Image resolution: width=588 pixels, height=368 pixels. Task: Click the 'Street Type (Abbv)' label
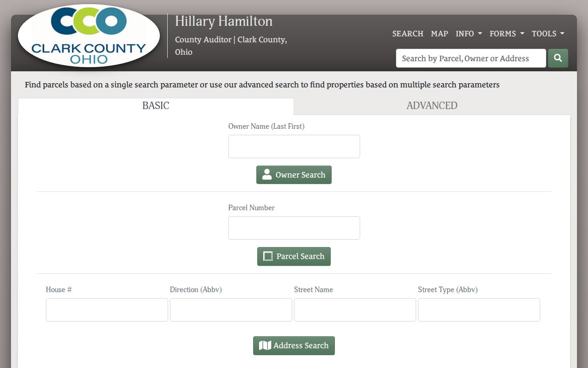(x=448, y=289)
